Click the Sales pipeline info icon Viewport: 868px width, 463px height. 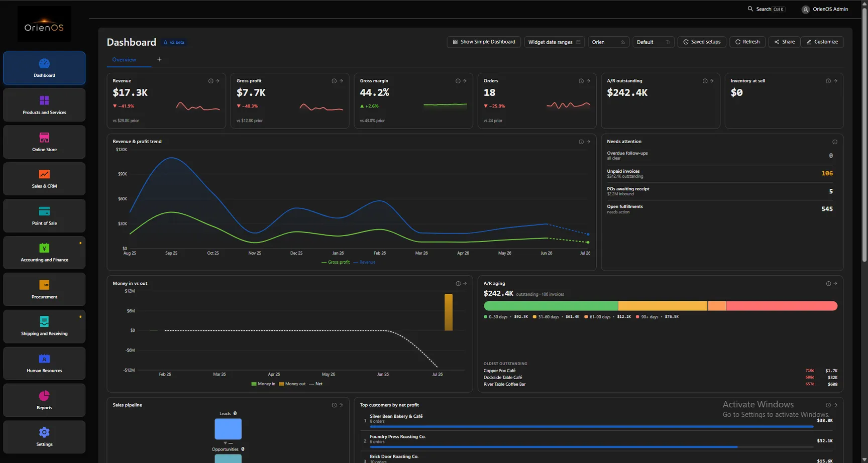click(x=334, y=405)
